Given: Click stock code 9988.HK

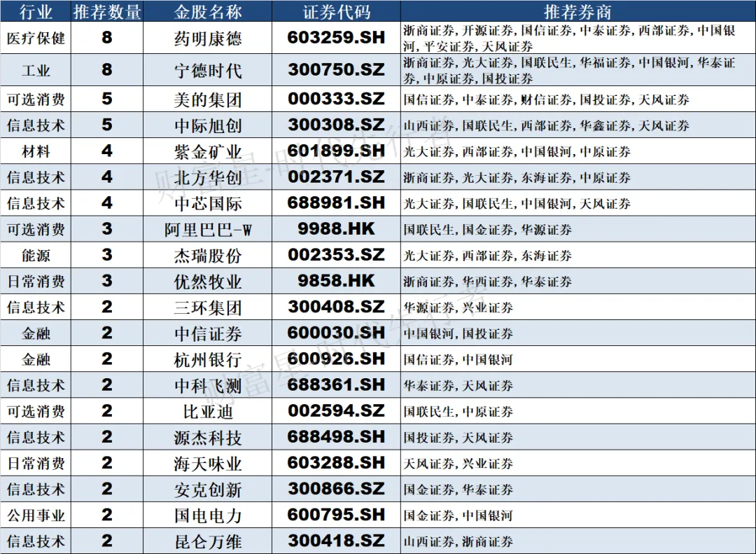Looking at the screenshot, I should pyautogui.click(x=336, y=230).
